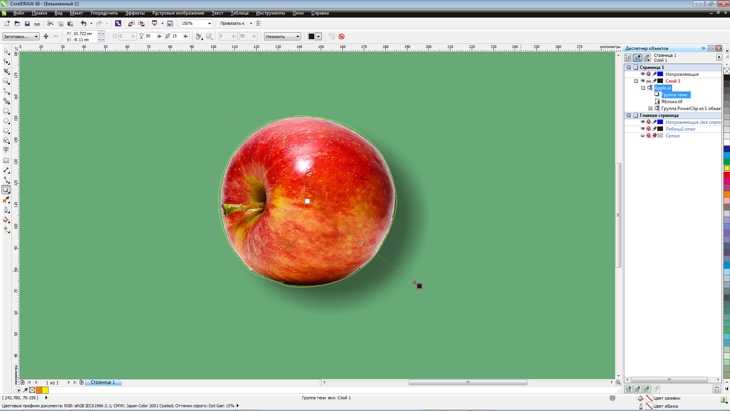Click the red swatch in the color palette
The image size is (730, 411).
click(x=727, y=177)
